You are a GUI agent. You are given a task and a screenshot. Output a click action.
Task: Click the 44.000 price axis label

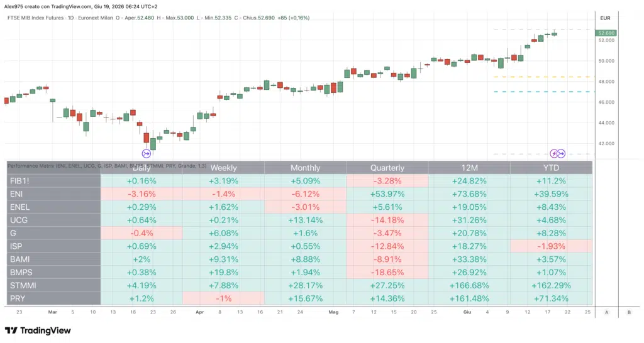(x=606, y=123)
